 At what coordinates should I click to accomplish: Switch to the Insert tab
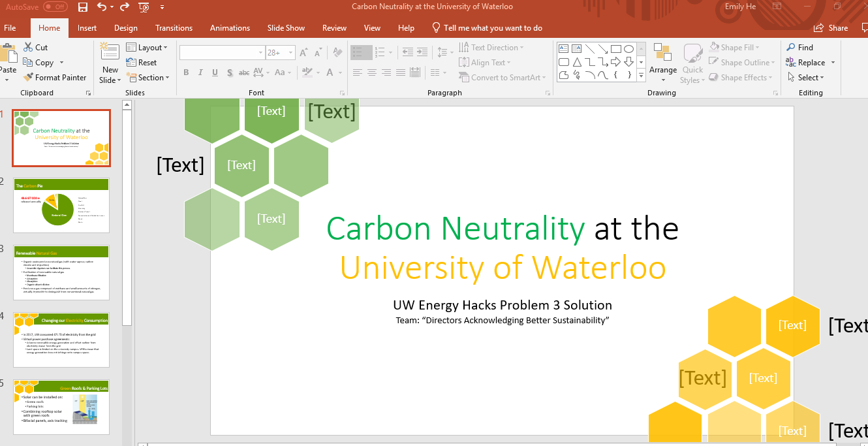tap(87, 28)
